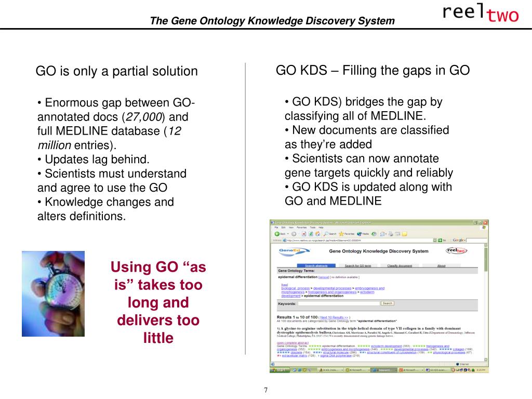
Task: Click the Forward arrow in browser toolbar
Action: [294, 234]
